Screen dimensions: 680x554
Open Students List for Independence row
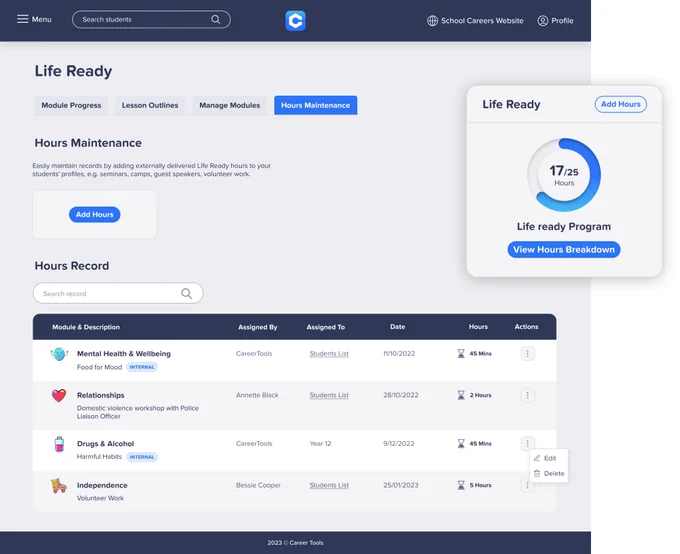tap(329, 485)
